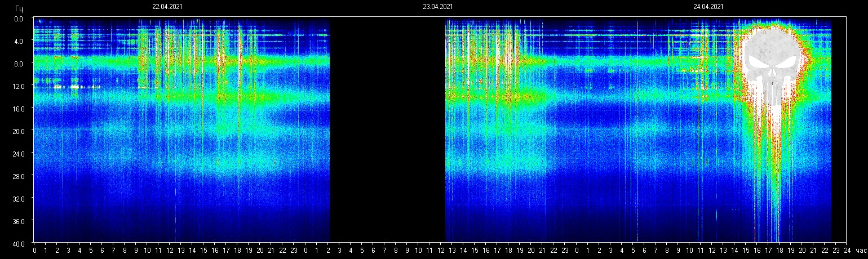This screenshot has height=259, width=868.
Task: Select the 24.0 frequency axis label
Action: (17, 154)
